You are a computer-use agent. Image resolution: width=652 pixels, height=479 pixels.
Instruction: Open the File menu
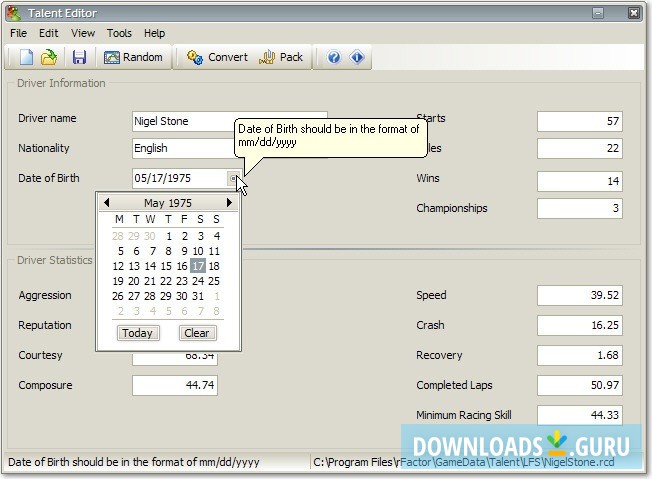click(x=19, y=33)
